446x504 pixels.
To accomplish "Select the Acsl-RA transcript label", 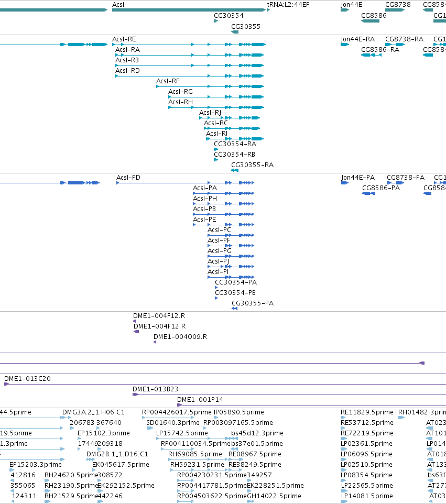I will tap(128, 50).
